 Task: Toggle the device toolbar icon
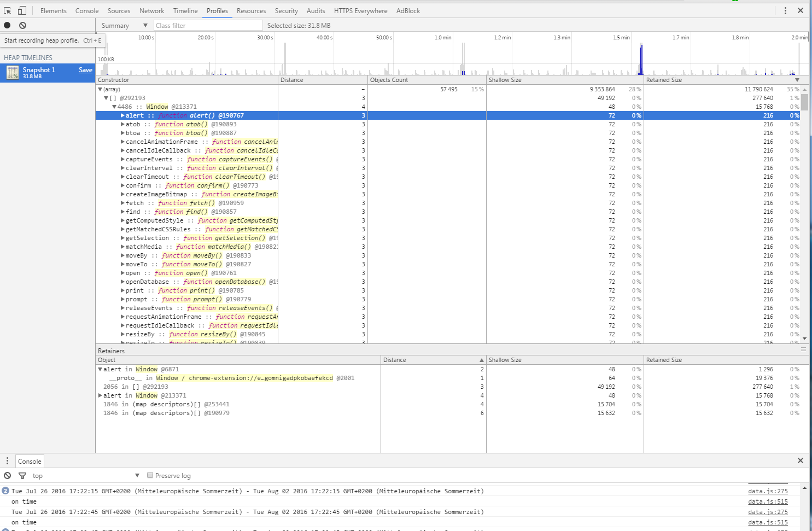[x=22, y=10]
